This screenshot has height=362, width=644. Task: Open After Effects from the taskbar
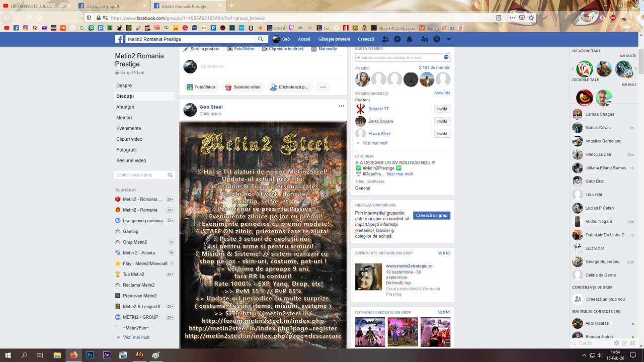107,355
